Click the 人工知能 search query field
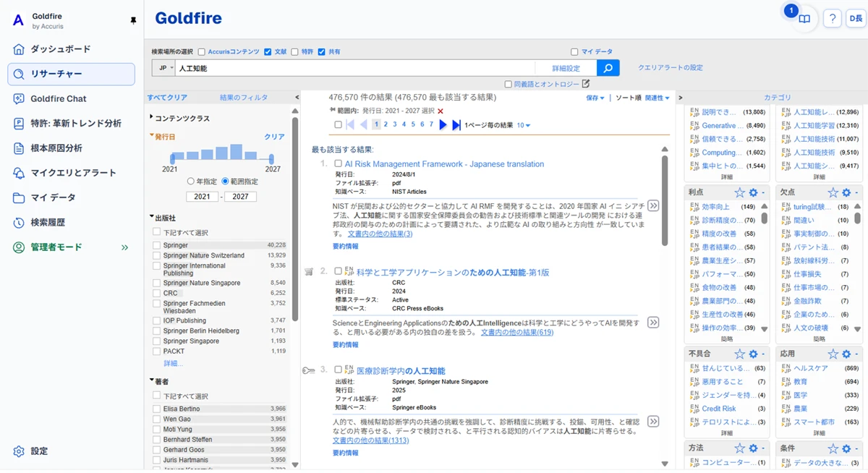 point(354,68)
